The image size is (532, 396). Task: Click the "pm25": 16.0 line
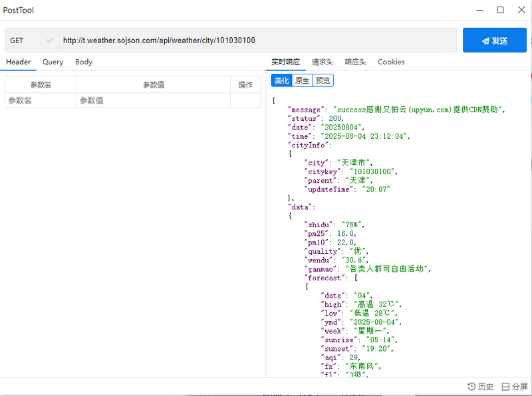point(330,234)
